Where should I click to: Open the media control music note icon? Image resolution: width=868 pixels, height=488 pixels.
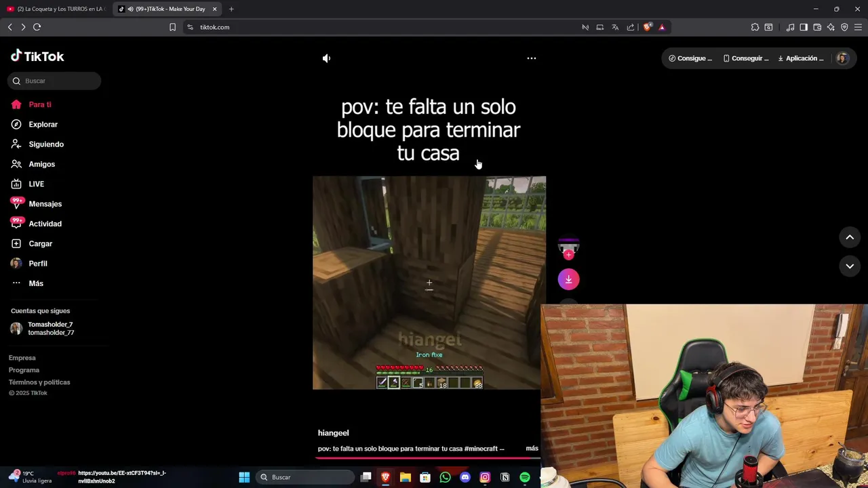pyautogui.click(x=790, y=27)
